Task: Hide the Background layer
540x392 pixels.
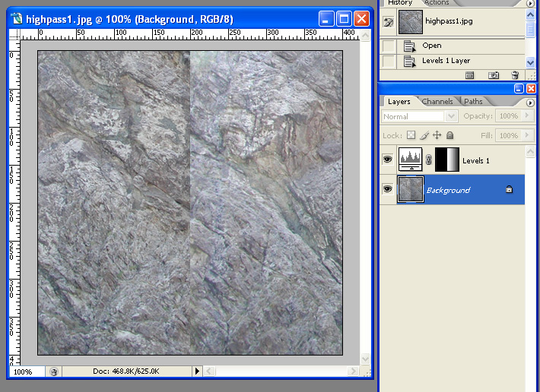Action: 387,190
